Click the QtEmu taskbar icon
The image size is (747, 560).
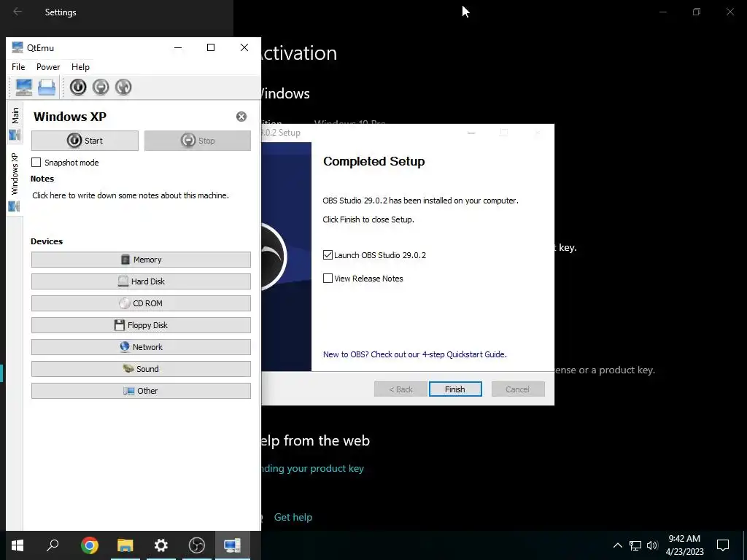pyautogui.click(x=233, y=545)
